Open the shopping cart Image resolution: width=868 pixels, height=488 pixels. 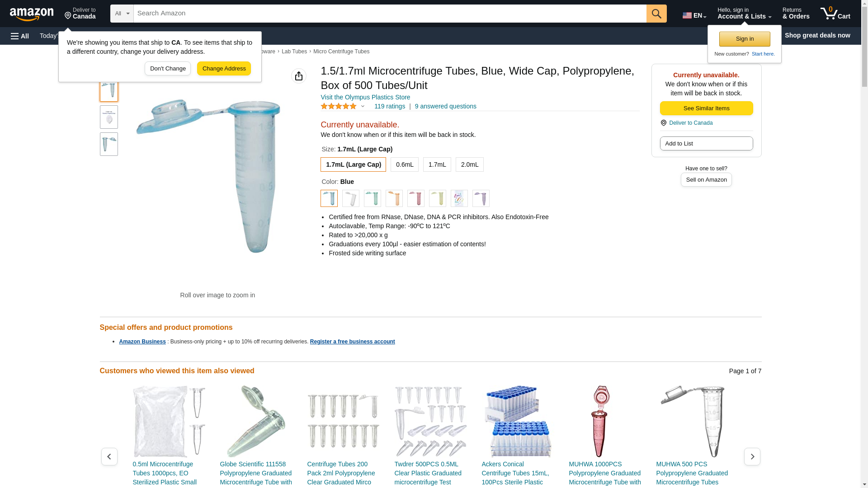click(835, 14)
